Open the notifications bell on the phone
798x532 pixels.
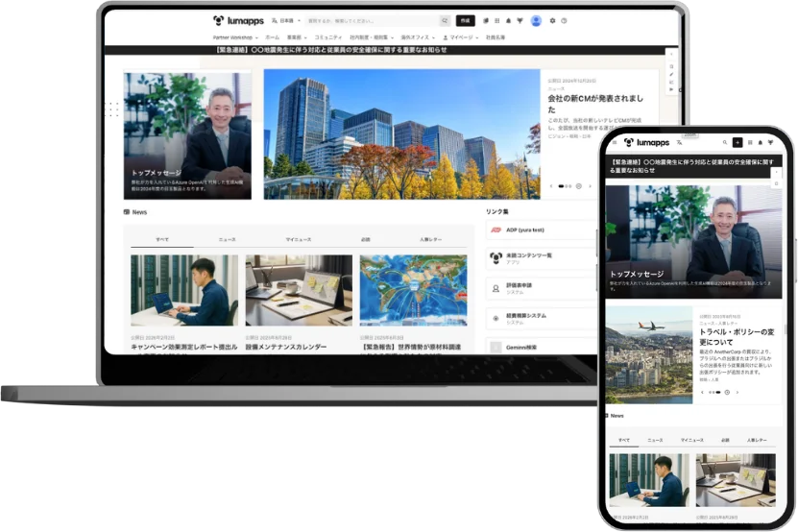761,142
